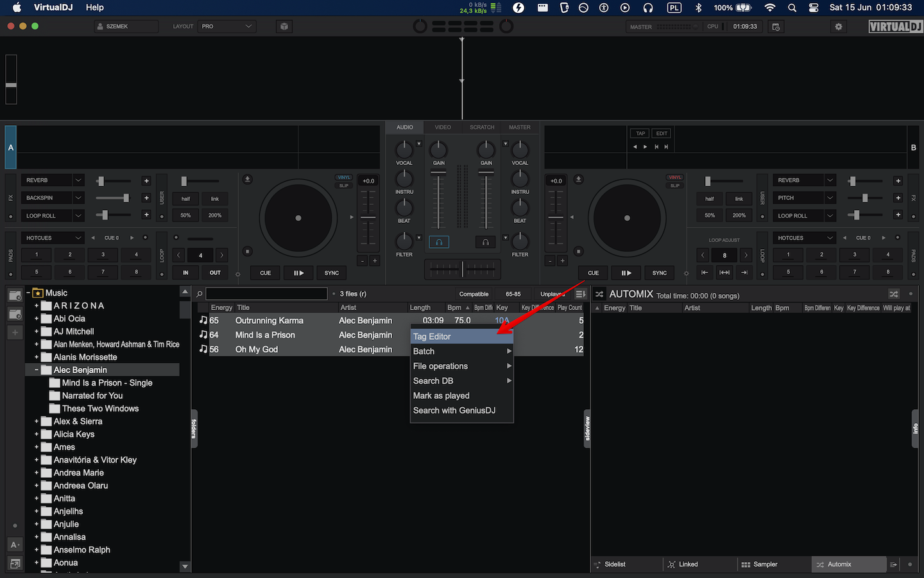Click the stop button on deck A
Viewport: 924px width, 578px height.
[x=248, y=251]
